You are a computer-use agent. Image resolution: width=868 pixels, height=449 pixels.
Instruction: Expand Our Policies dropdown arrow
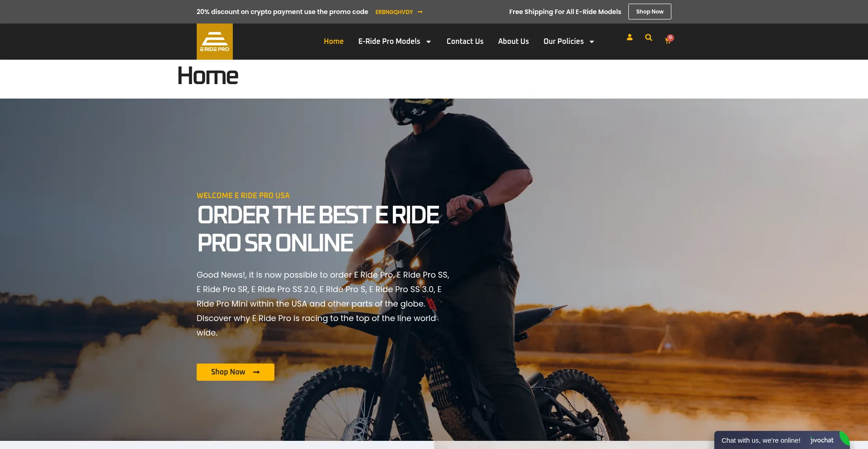coord(592,42)
